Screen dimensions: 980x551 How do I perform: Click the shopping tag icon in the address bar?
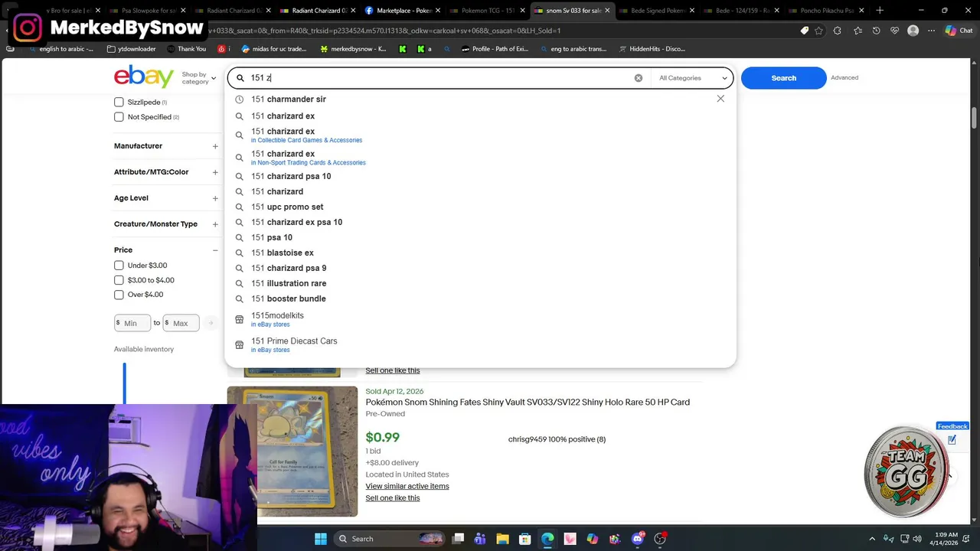(804, 31)
